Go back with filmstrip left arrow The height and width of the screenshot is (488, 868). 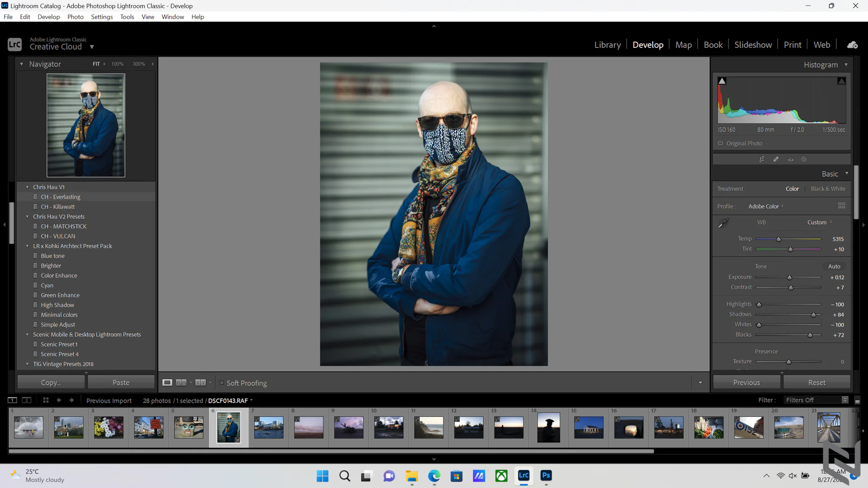[x=59, y=400]
